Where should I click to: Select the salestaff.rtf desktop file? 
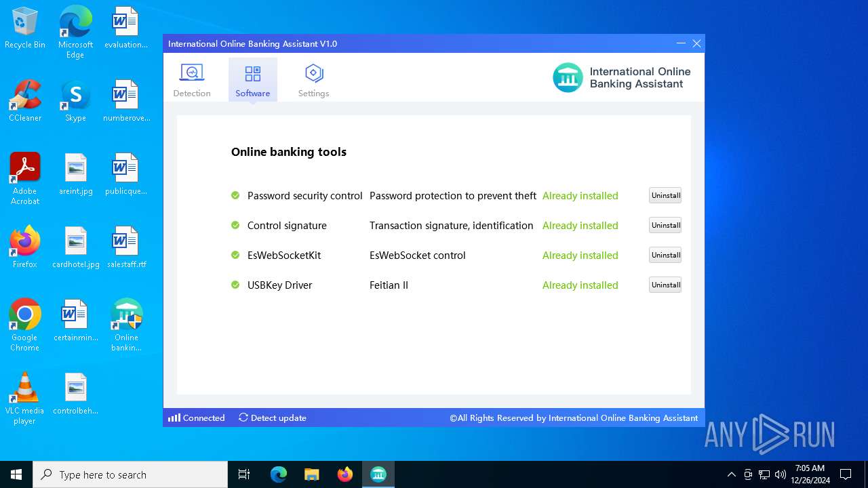pos(126,247)
